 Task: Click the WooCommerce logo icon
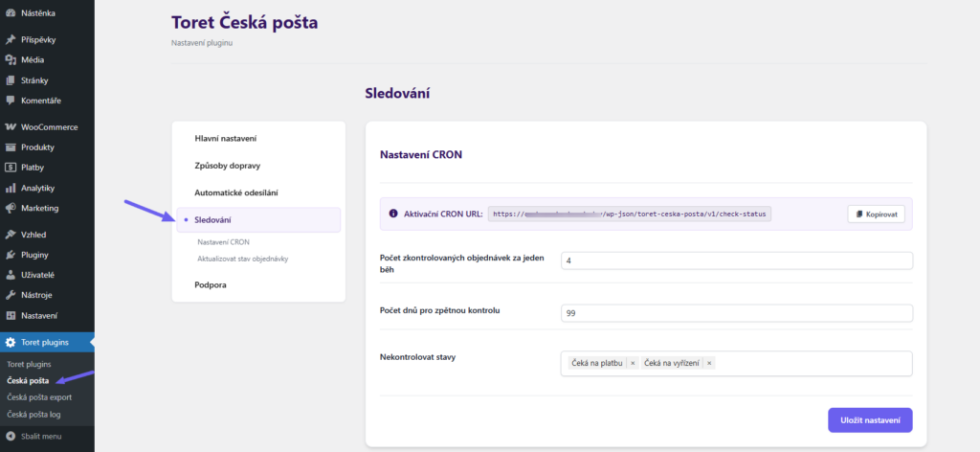[x=10, y=127]
